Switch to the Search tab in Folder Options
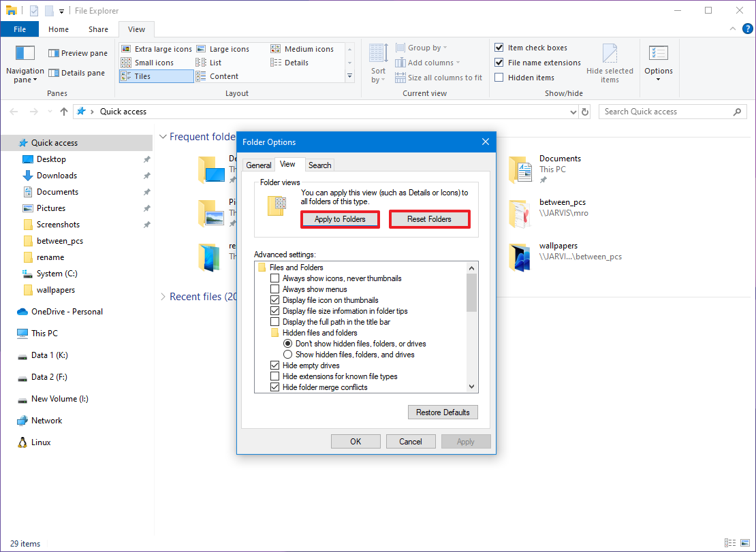Screen dimensions: 756x552 pos(319,165)
